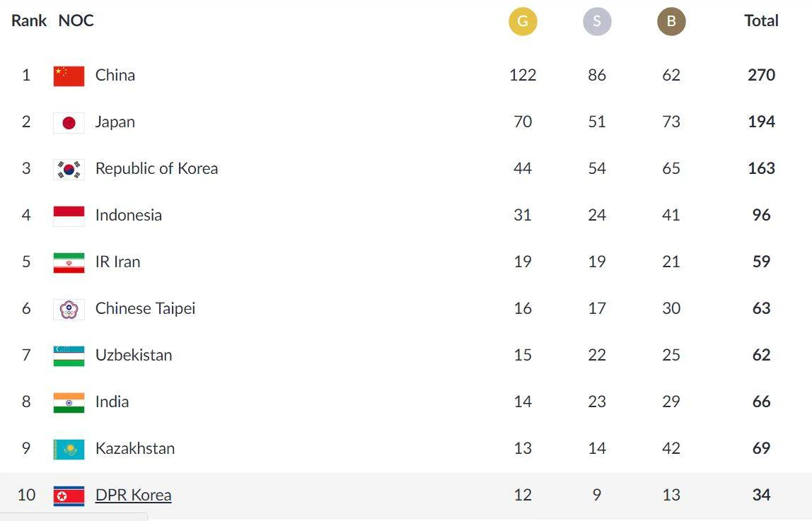Click the China flag icon
The image size is (812, 521).
point(69,76)
